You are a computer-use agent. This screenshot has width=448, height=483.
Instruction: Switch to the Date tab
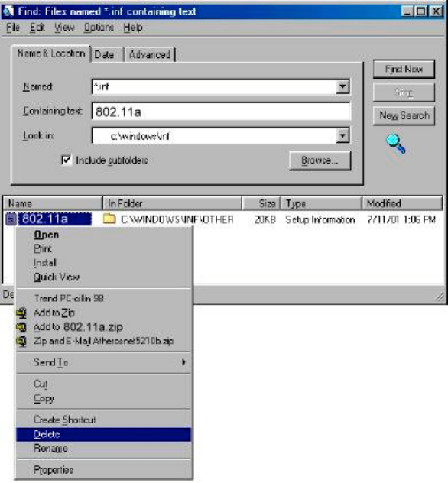(105, 54)
